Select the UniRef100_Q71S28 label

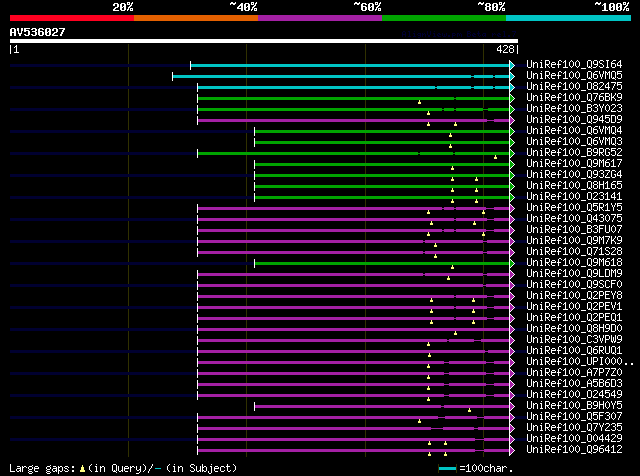click(x=574, y=252)
